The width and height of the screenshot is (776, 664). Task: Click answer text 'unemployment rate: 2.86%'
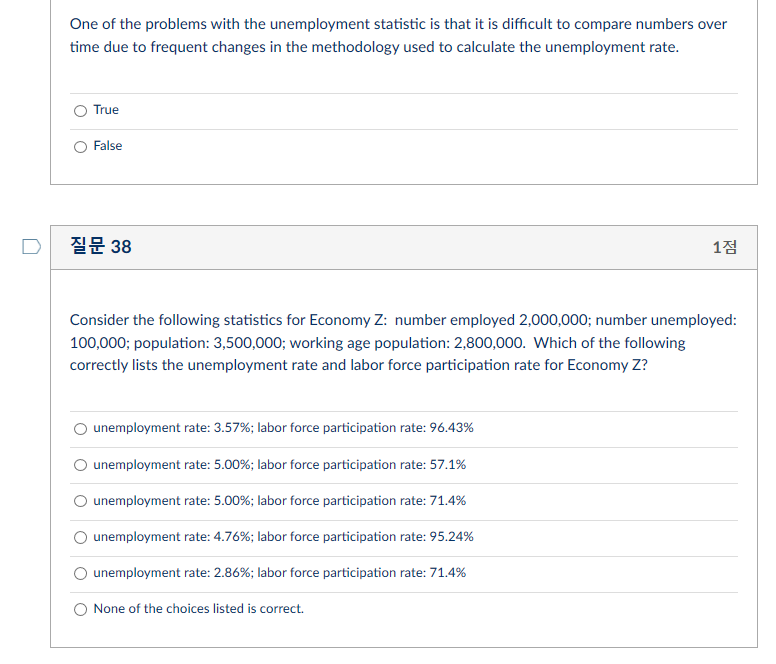pos(172,573)
